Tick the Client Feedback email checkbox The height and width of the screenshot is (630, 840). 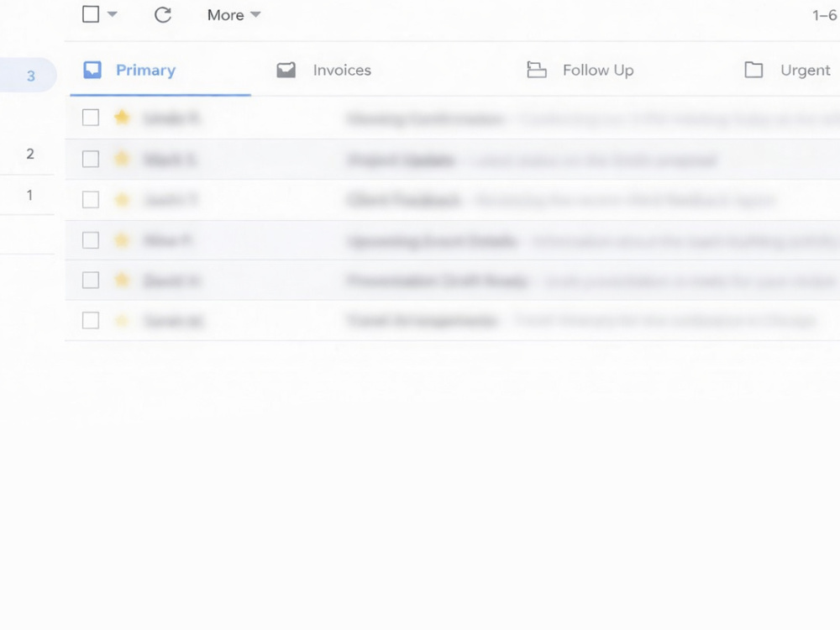tap(91, 200)
